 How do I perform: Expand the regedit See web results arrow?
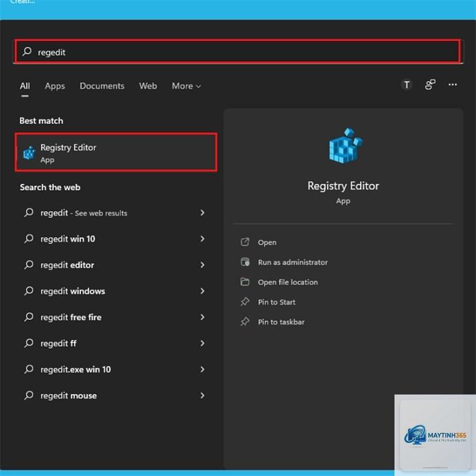(x=203, y=213)
